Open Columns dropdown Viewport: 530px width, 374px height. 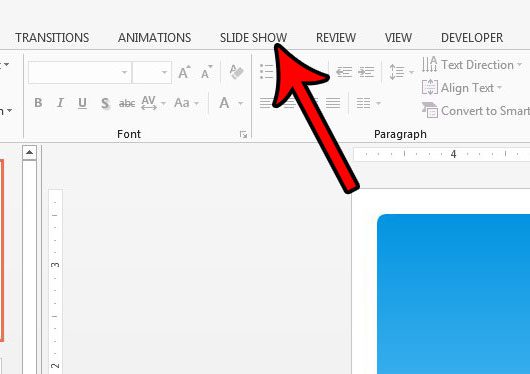click(368, 103)
